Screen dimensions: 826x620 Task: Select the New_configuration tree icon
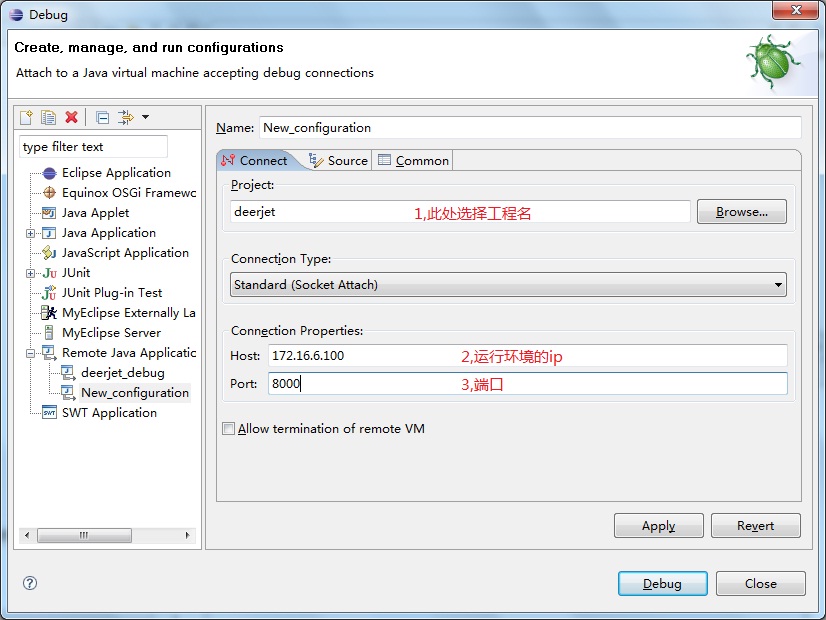[x=68, y=393]
